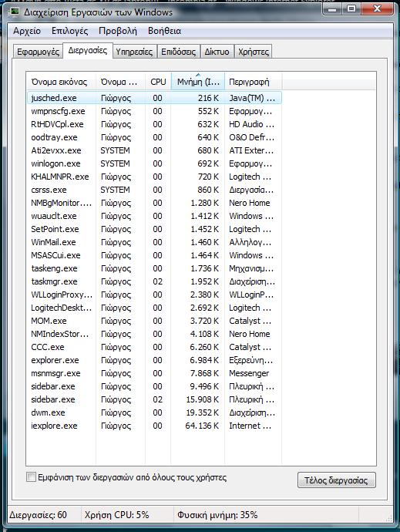This screenshot has height=532, width=400.
Task: Go to the Επιδόσεις tab
Action: [x=179, y=52]
